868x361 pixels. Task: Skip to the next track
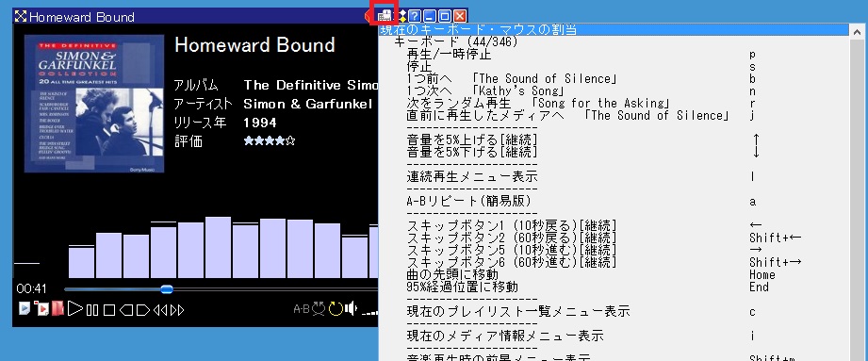(x=143, y=310)
